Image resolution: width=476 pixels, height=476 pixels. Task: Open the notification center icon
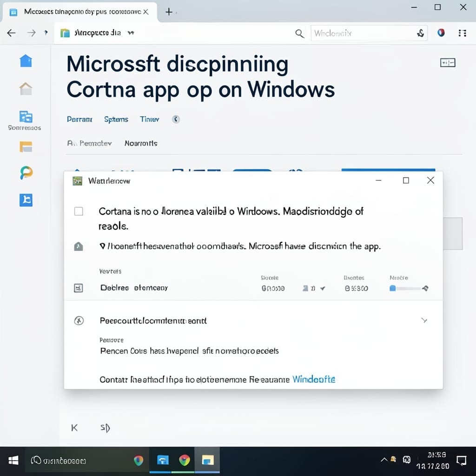click(461, 461)
